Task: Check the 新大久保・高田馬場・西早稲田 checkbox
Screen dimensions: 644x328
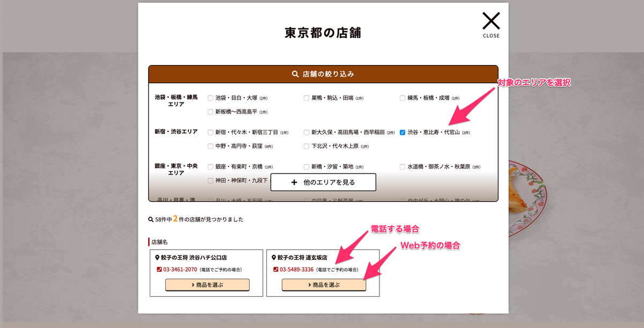Action: tap(306, 132)
